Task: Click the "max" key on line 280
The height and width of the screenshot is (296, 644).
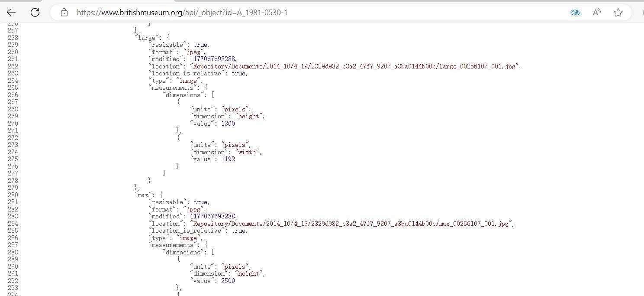Action: 143,195
